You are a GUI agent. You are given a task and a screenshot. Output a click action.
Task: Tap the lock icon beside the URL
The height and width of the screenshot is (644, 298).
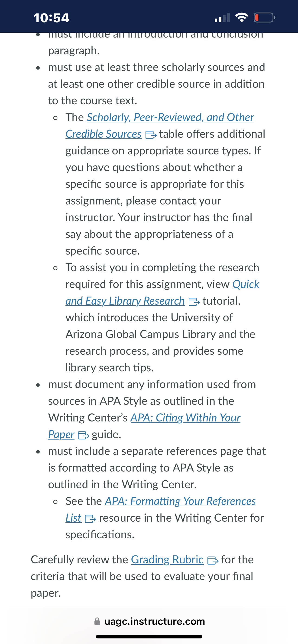pyautogui.click(x=97, y=622)
